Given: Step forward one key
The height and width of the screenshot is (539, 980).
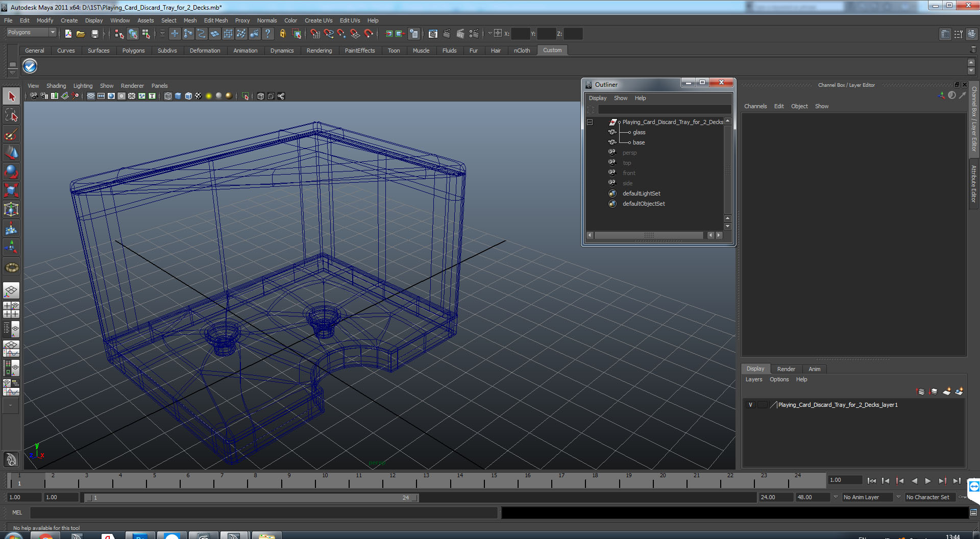Looking at the screenshot, I should pyautogui.click(x=942, y=481).
